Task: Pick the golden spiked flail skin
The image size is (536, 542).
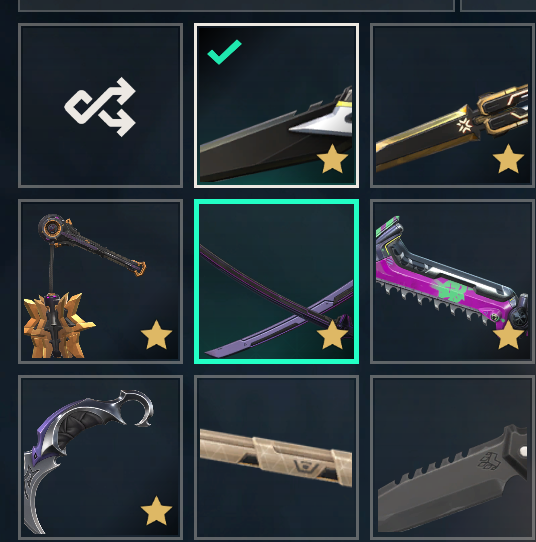Action: (x=100, y=281)
